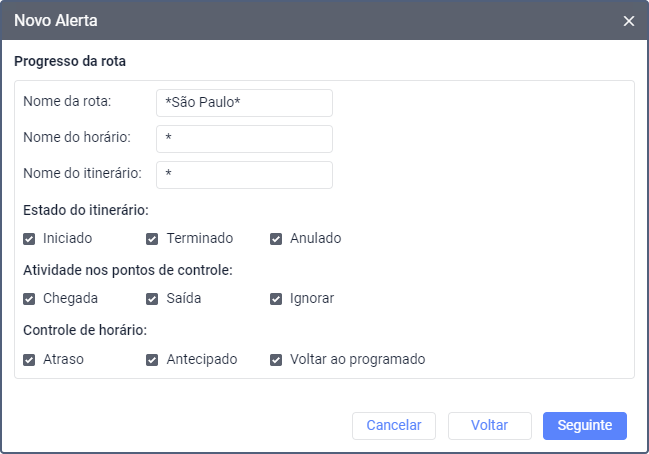Screen dimensions: 649x454
Task: Toggle the Chegada checkbox
Action: 29,299
